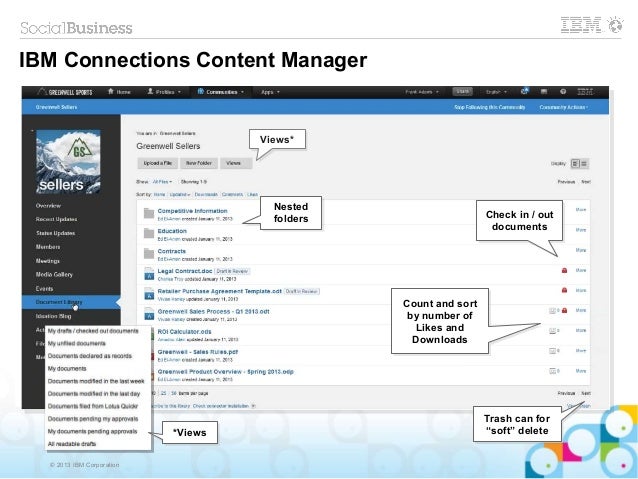Viewport: 638px width, 479px height.
Task: Click the Views button
Action: (236, 163)
